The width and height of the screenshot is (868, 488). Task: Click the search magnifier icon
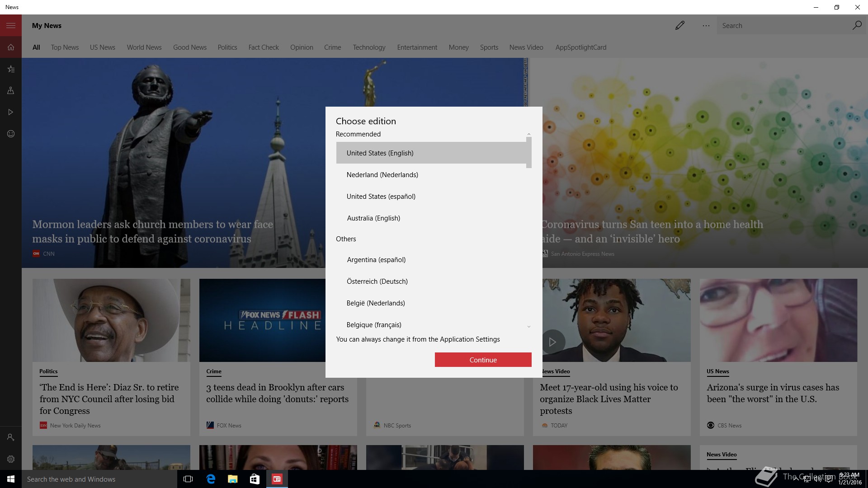(x=857, y=25)
